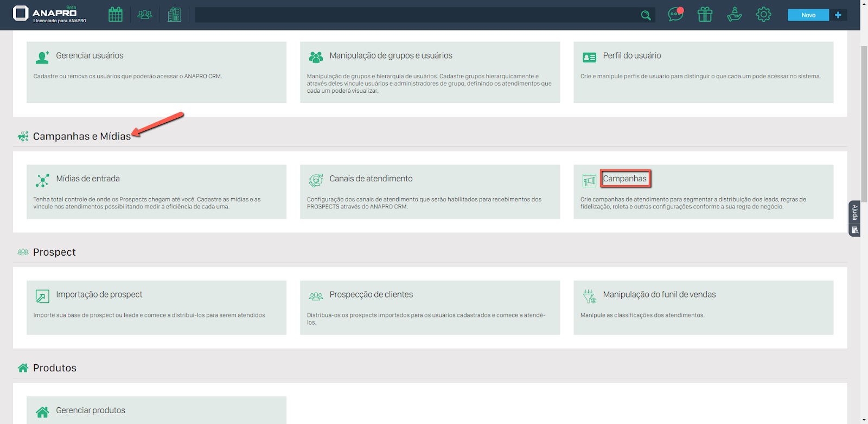Click the gift box icon
Image resolution: width=868 pixels, height=424 pixels.
coord(705,15)
